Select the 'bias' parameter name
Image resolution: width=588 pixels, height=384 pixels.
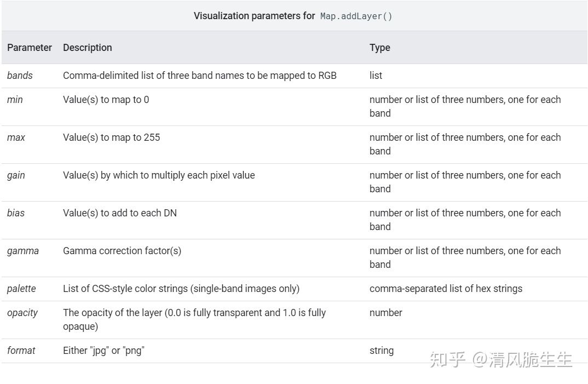click(16, 213)
